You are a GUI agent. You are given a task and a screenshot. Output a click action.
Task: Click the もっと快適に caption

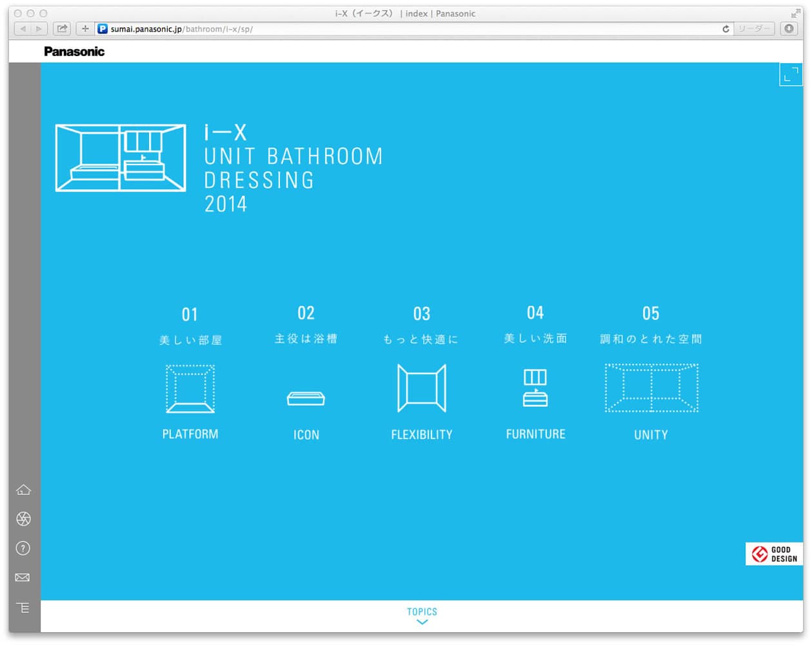(421, 339)
